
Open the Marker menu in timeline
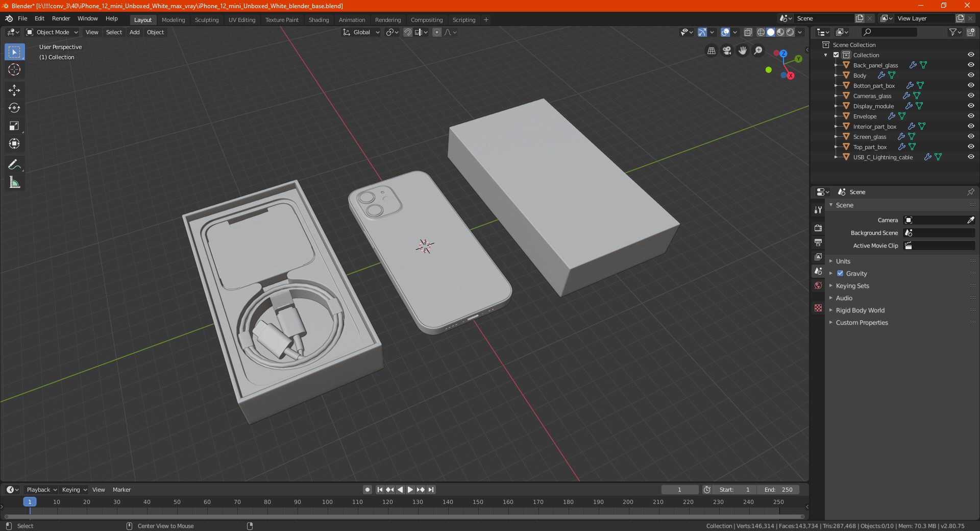tap(121, 490)
